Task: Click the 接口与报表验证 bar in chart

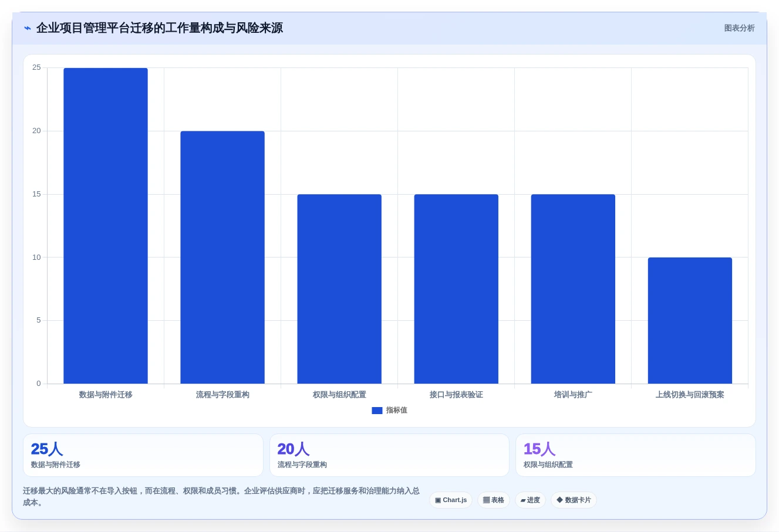Action: click(x=456, y=289)
